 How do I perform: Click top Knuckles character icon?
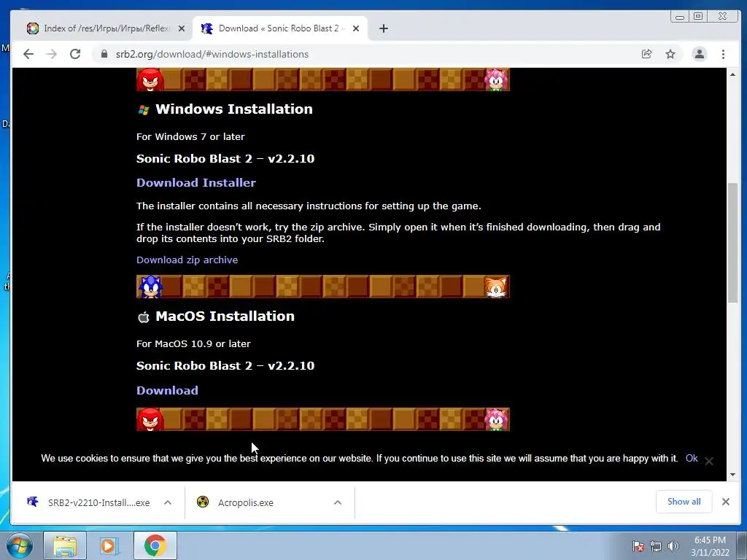pyautogui.click(x=150, y=79)
